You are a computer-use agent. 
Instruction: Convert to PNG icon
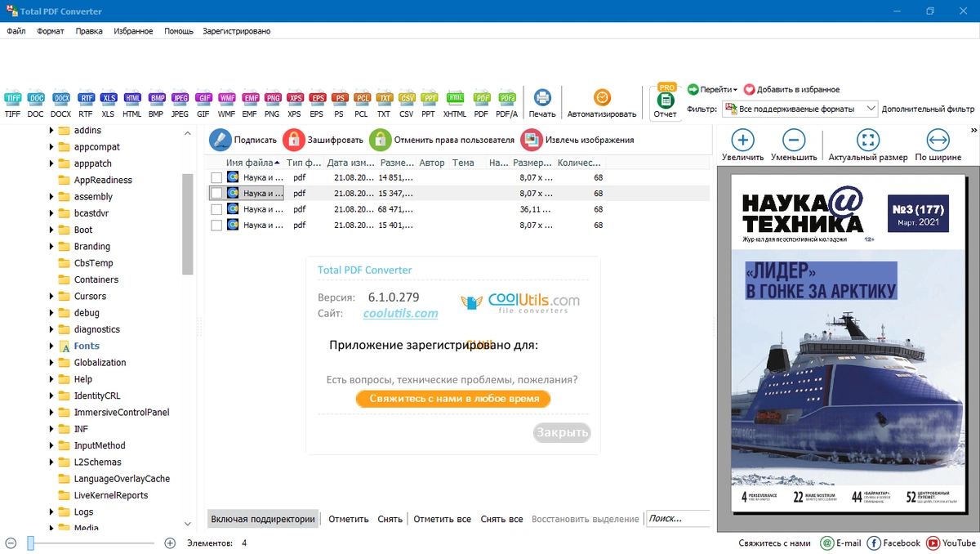[x=272, y=103]
